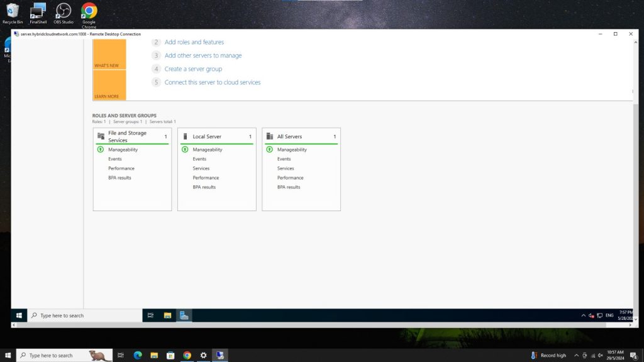Click the All Servers group icon
The image size is (644, 362).
point(271,136)
